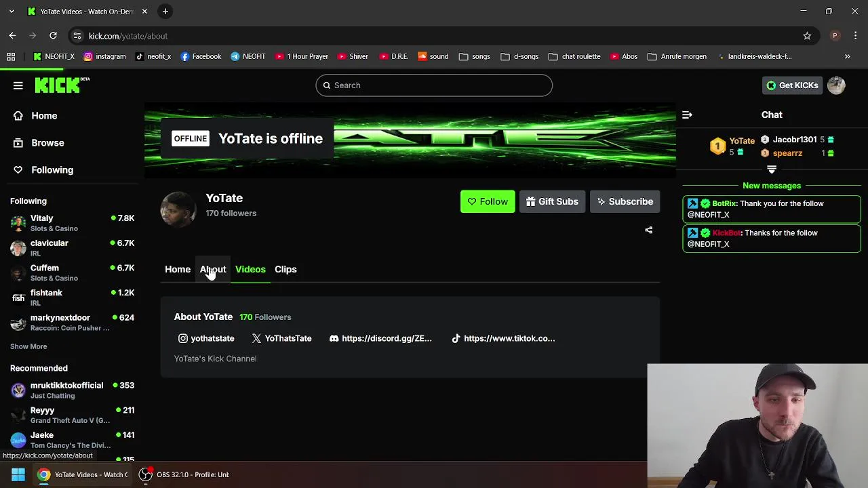Open the Discord invite link
The image size is (868, 488).
pyautogui.click(x=380, y=338)
